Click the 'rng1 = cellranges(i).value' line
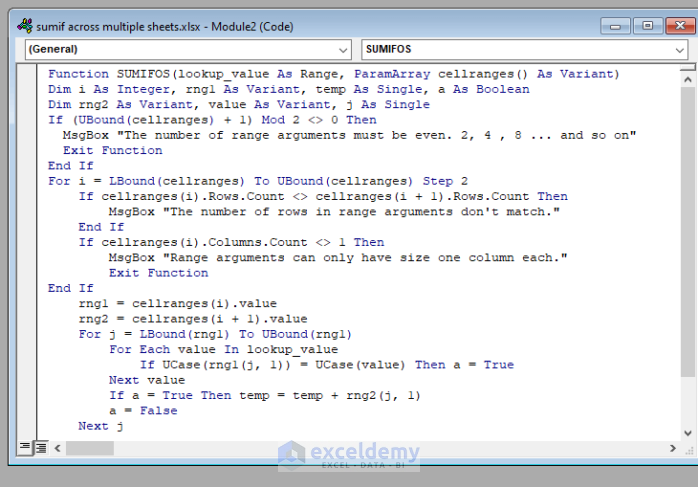The image size is (698, 487). [177, 304]
